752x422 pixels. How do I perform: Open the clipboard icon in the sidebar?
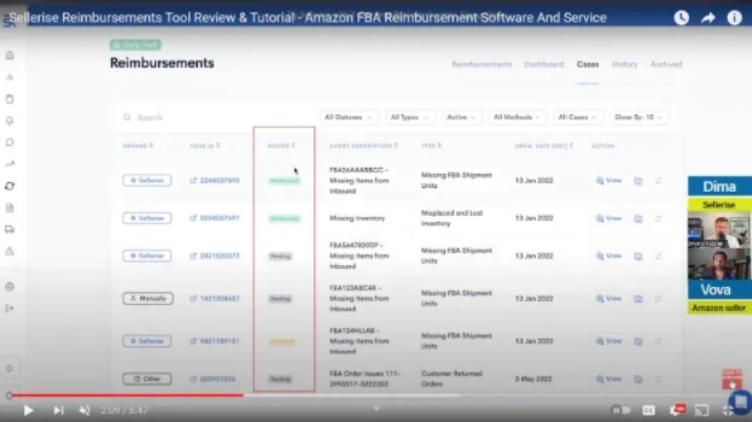tap(10, 99)
